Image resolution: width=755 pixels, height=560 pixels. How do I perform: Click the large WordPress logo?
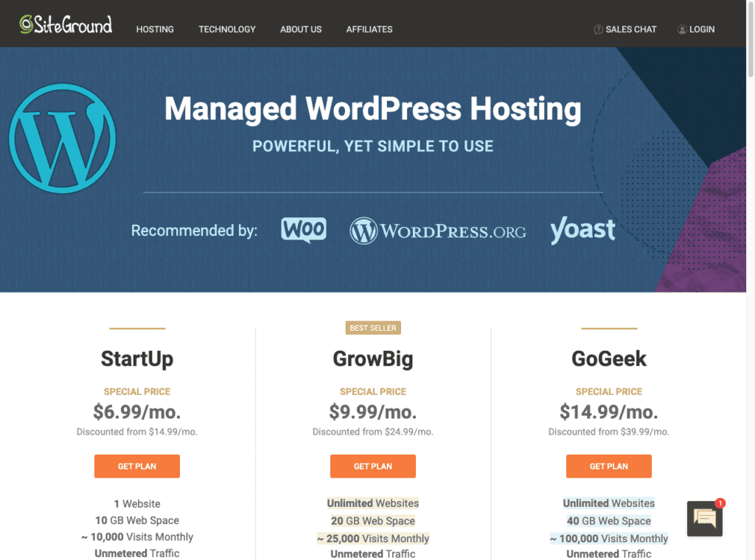click(x=63, y=139)
